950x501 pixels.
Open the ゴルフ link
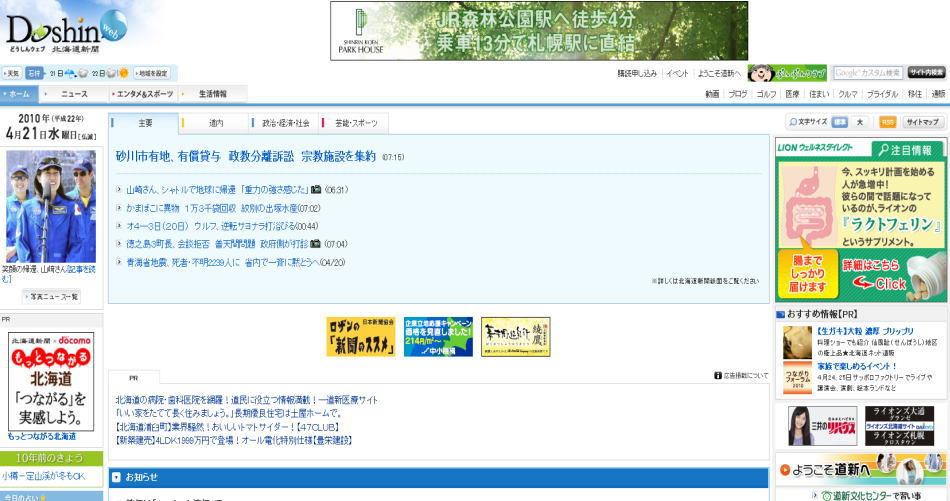pyautogui.click(x=766, y=94)
